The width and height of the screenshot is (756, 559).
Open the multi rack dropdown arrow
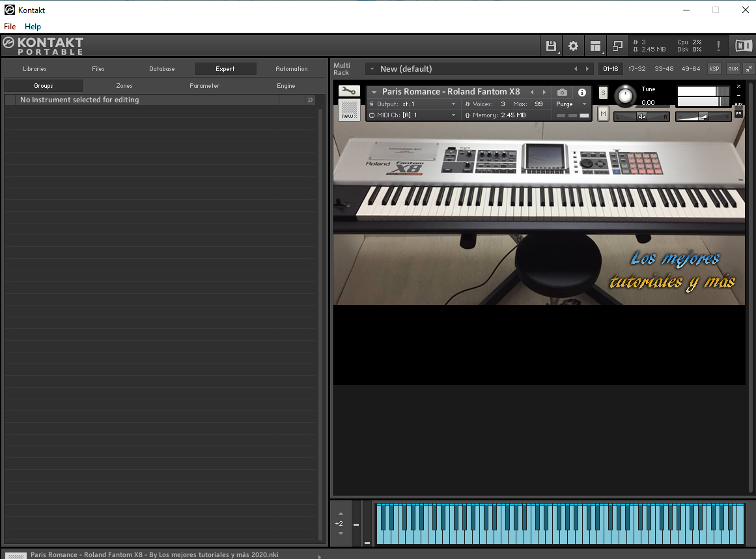pyautogui.click(x=372, y=69)
